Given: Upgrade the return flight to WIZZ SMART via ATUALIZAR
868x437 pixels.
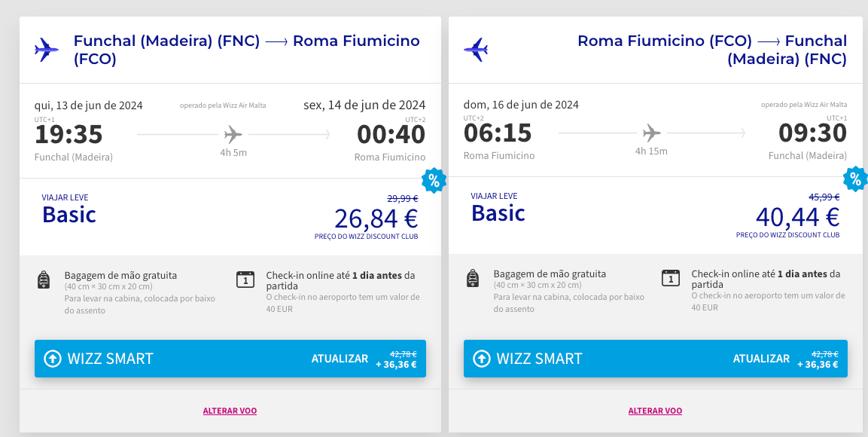Looking at the screenshot, I should [x=761, y=359].
